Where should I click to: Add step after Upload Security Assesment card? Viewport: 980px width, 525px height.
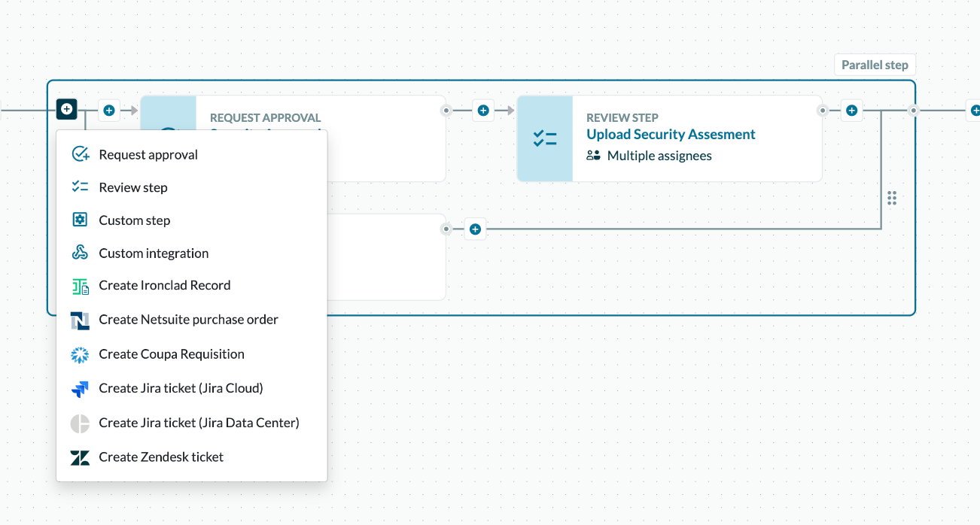pyautogui.click(x=851, y=111)
